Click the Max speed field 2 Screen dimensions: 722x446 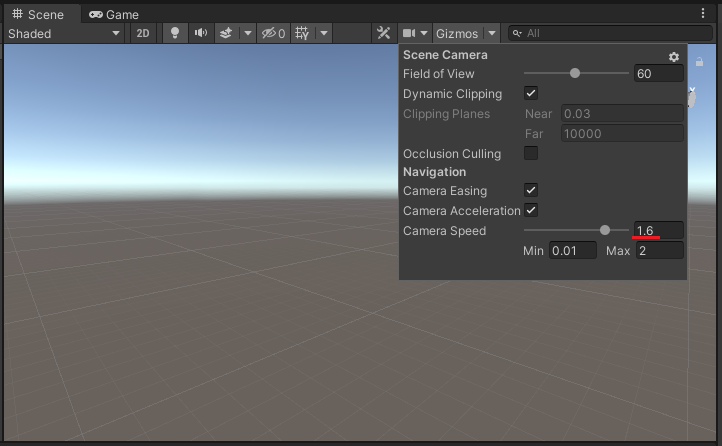pos(660,251)
